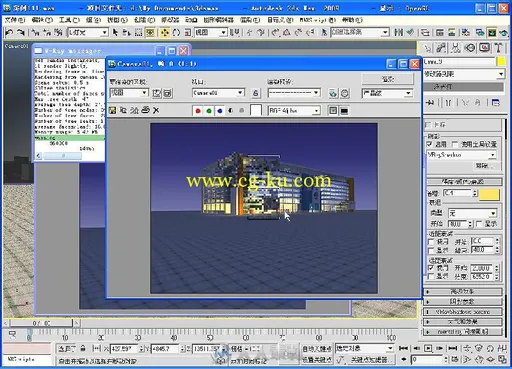Open the named selection sets dropdown
This screenshot has height=369, width=512.
[x=360, y=32]
